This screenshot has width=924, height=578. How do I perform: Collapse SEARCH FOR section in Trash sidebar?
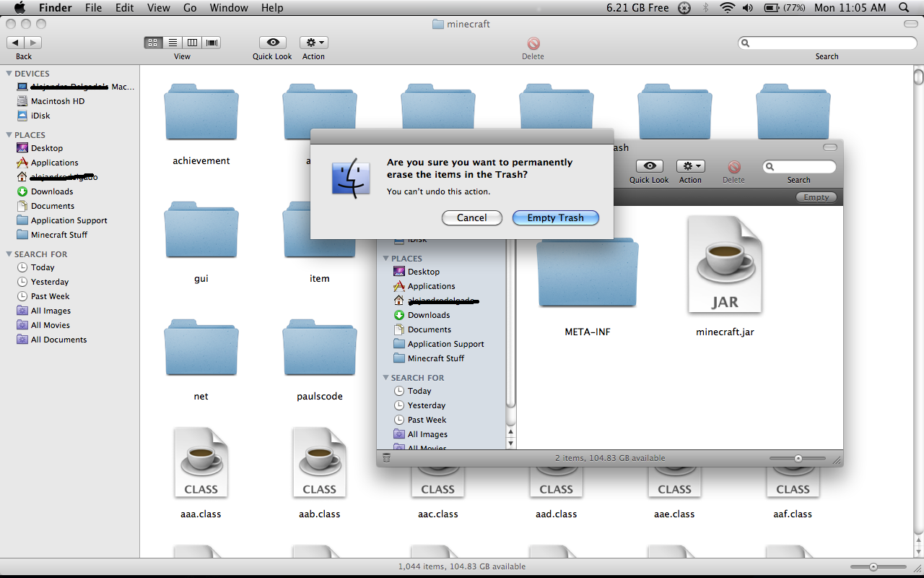coord(385,378)
